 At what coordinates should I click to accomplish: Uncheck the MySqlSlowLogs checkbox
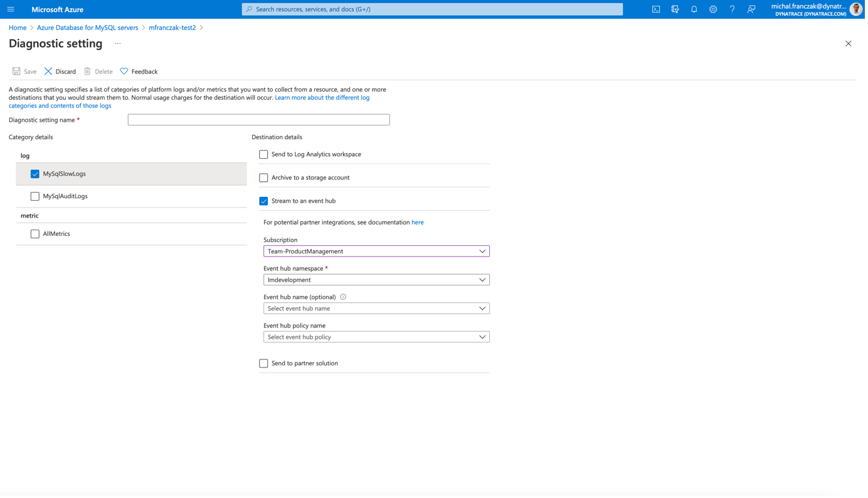35,174
